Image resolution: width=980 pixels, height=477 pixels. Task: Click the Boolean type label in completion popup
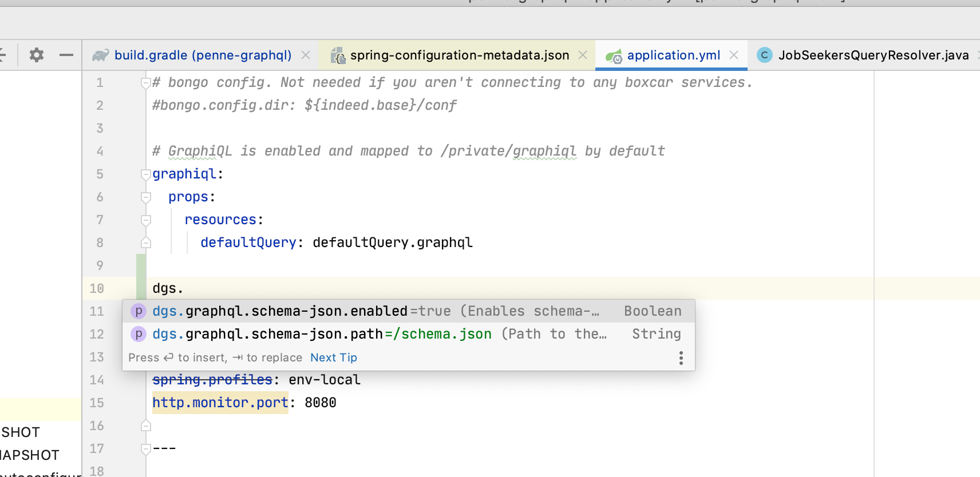click(x=653, y=311)
